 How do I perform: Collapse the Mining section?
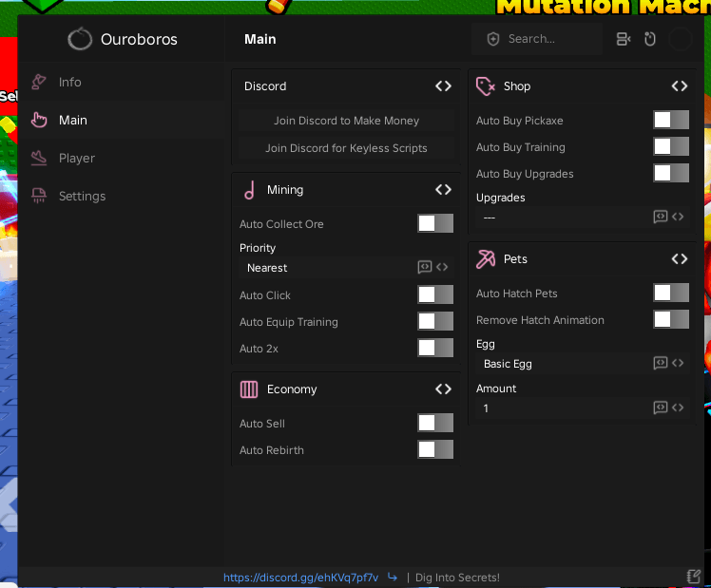(x=443, y=189)
